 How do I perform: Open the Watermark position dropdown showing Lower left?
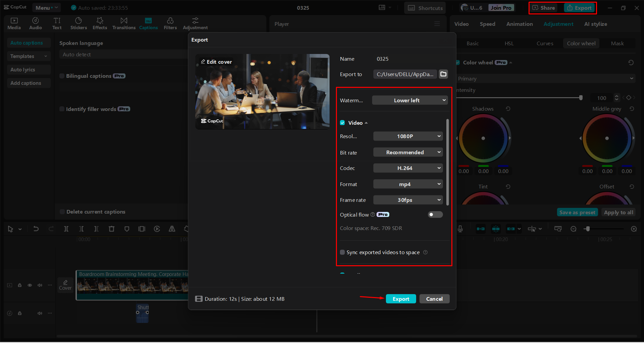409,100
